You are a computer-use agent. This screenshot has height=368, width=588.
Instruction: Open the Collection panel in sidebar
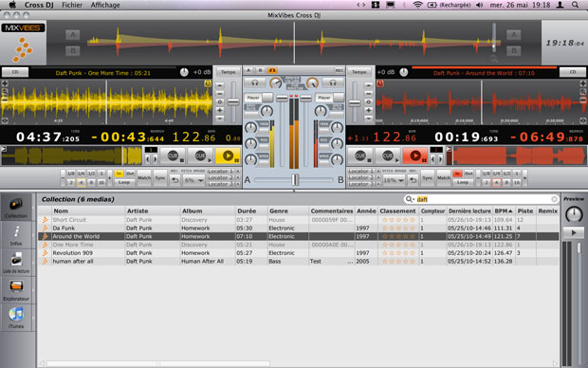[16, 208]
